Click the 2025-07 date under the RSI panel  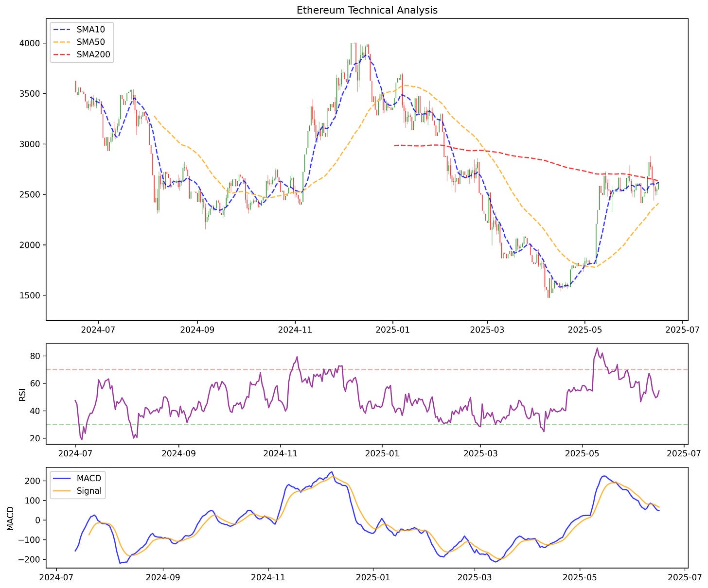pyautogui.click(x=684, y=453)
